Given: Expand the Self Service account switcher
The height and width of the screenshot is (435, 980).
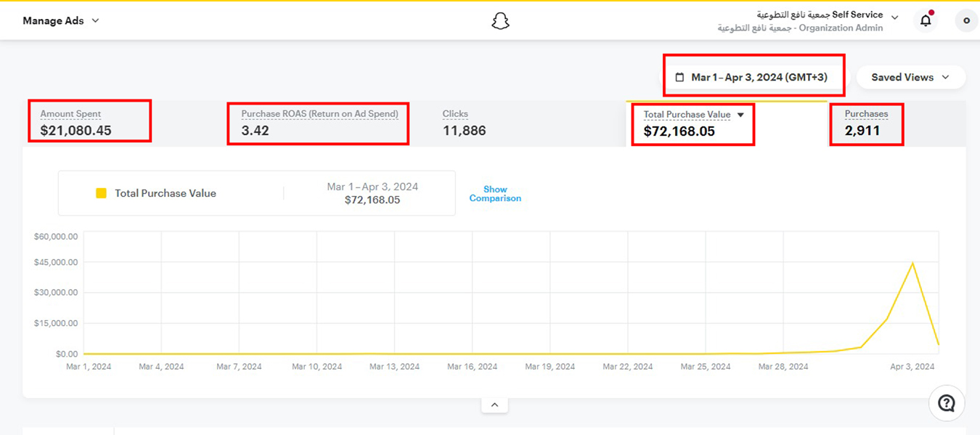Looking at the screenshot, I should click(x=894, y=18).
